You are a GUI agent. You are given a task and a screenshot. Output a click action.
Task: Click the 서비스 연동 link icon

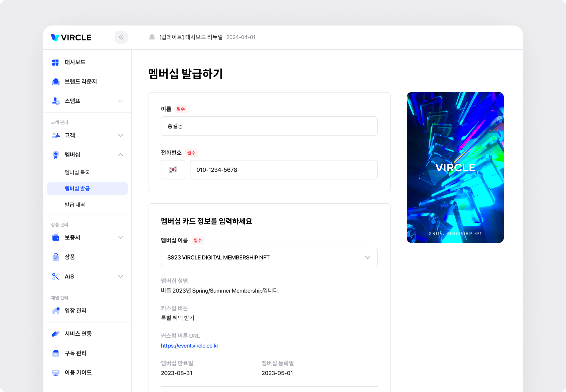(x=56, y=334)
